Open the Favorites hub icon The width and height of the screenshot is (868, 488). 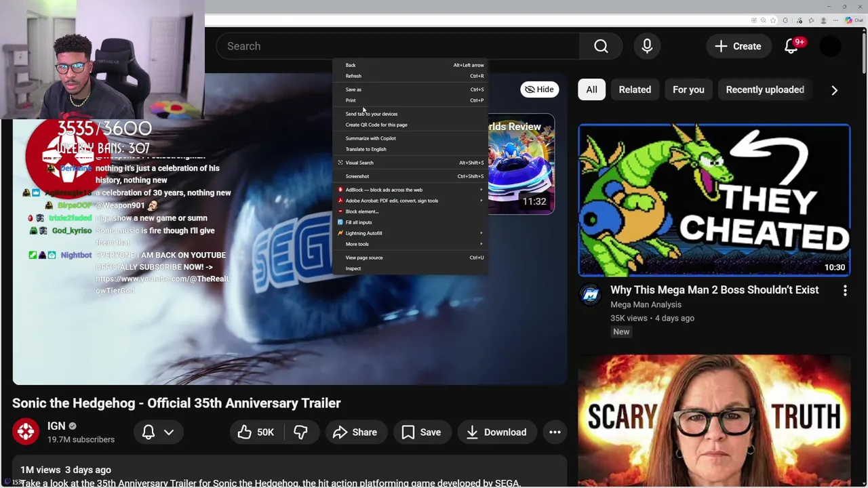coord(811,20)
